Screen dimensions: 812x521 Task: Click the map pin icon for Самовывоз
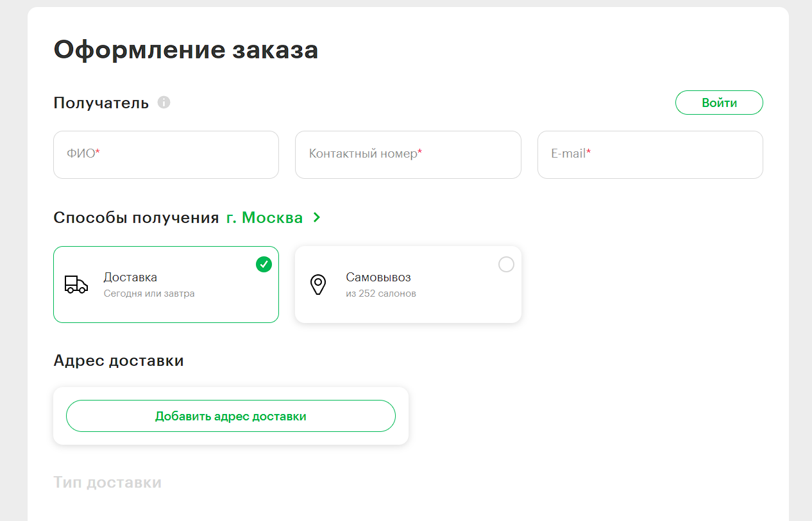[x=317, y=285]
